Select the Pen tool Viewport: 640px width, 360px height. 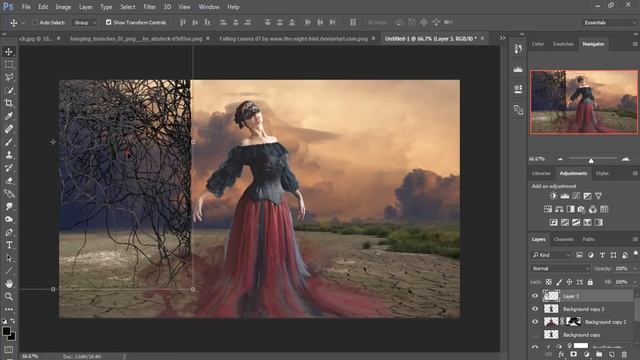coord(9,233)
